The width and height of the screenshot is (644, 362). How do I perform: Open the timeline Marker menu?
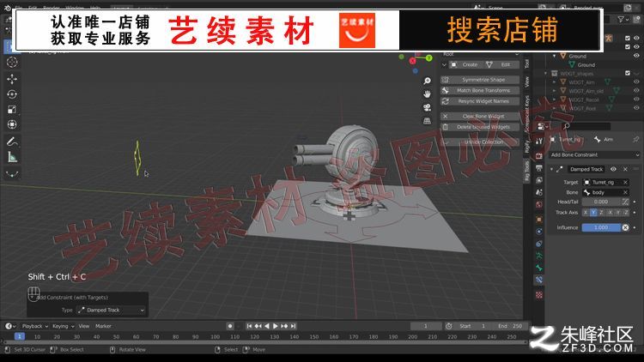103,326
